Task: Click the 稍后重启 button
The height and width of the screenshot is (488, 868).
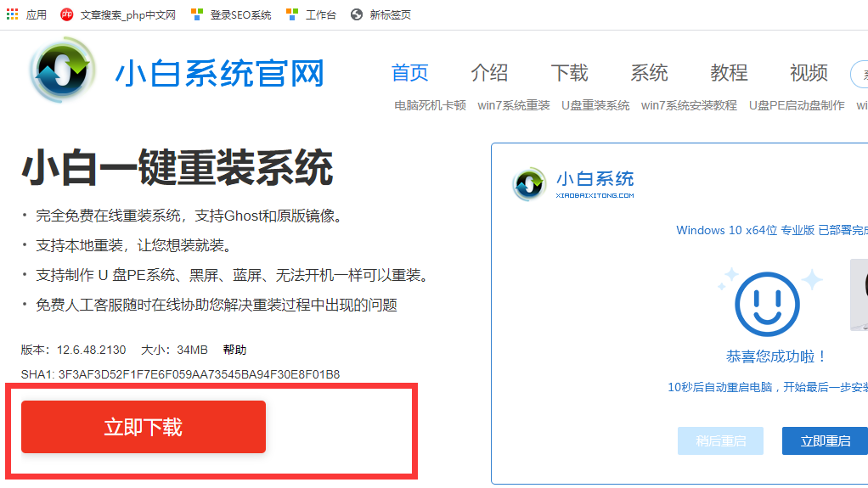Action: tap(720, 441)
